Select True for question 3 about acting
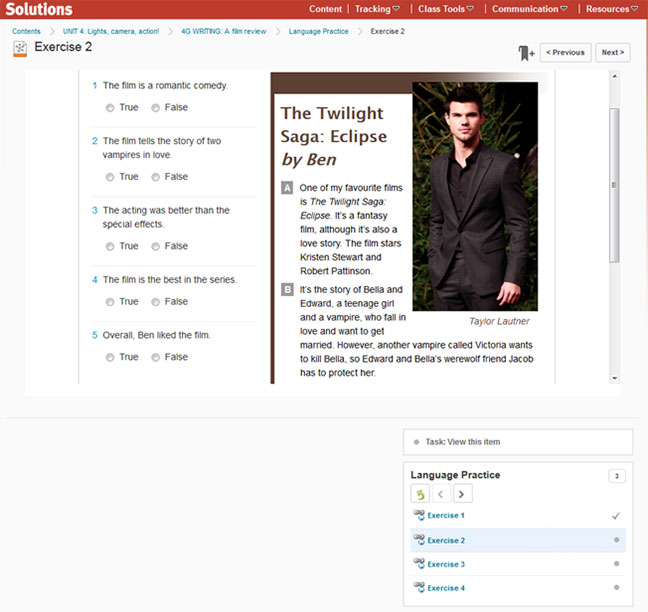Viewport: 648px width, 612px height. (x=110, y=247)
